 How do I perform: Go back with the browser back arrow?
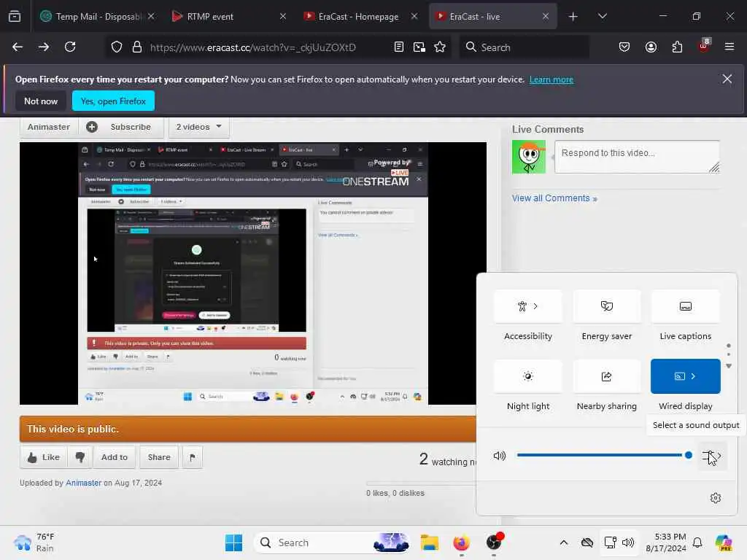[x=18, y=47]
